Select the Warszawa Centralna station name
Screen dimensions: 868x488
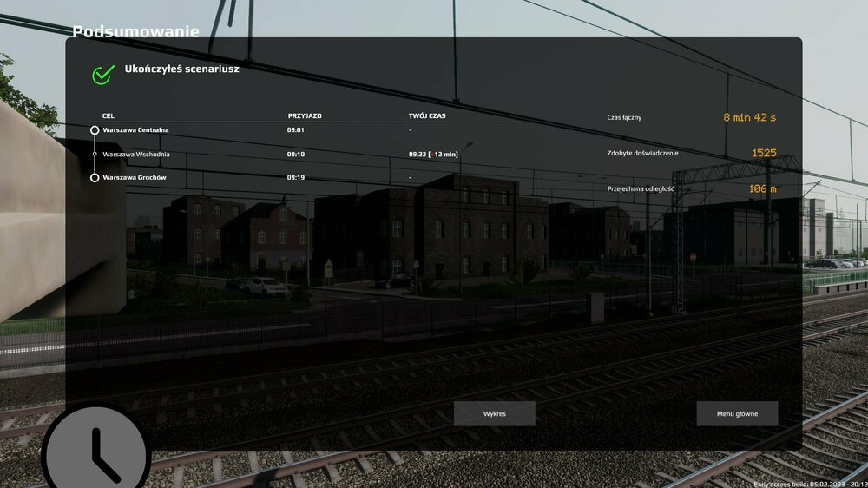click(x=135, y=130)
